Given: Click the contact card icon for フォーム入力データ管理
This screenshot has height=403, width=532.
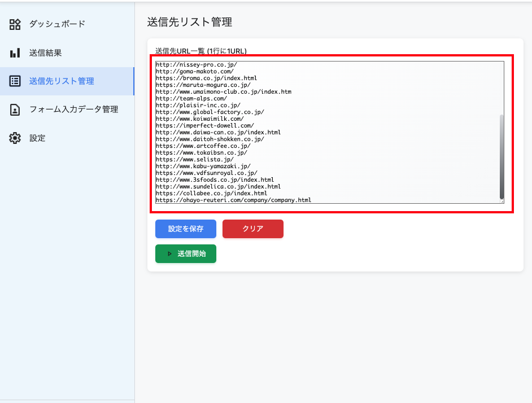Looking at the screenshot, I should pos(15,109).
